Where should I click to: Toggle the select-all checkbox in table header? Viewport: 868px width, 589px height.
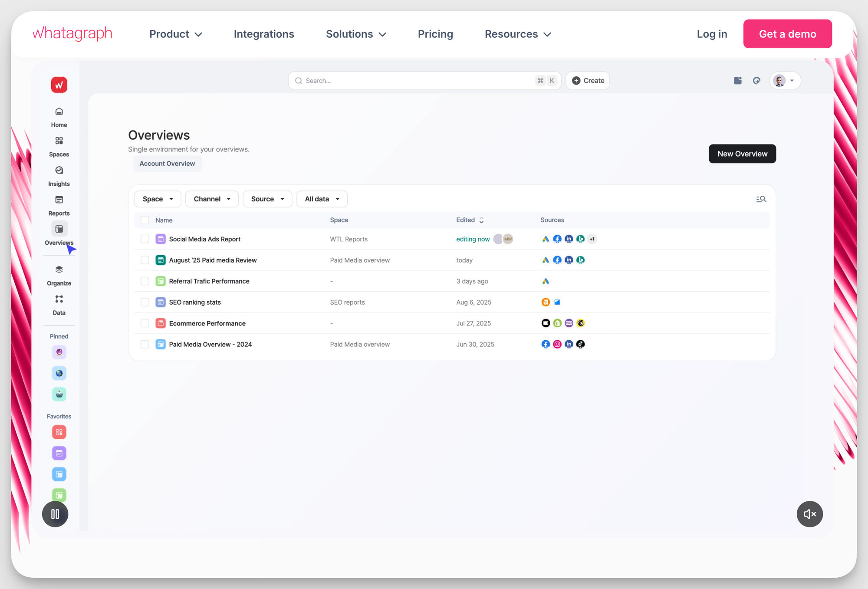click(x=145, y=220)
